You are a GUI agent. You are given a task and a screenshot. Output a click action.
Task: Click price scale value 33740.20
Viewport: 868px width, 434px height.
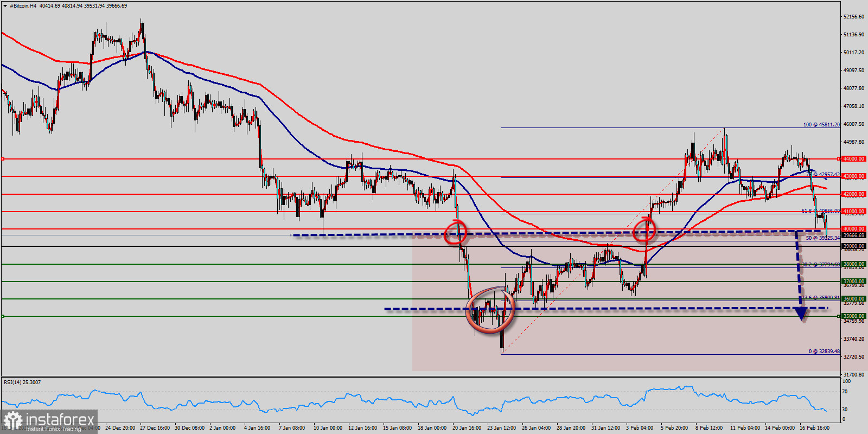coord(854,339)
